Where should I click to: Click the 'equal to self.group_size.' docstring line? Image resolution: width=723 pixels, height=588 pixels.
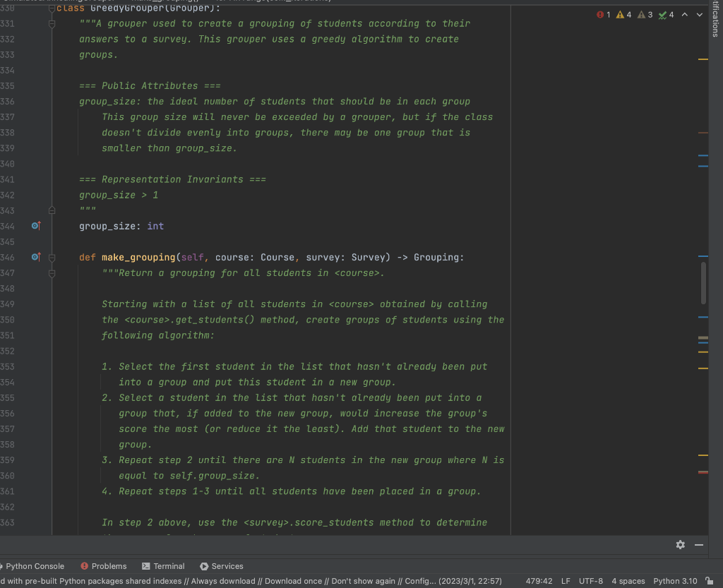point(189,476)
